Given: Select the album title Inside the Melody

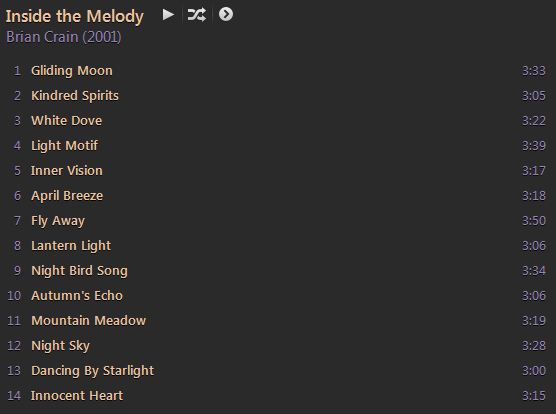Looking at the screenshot, I should click(74, 16).
